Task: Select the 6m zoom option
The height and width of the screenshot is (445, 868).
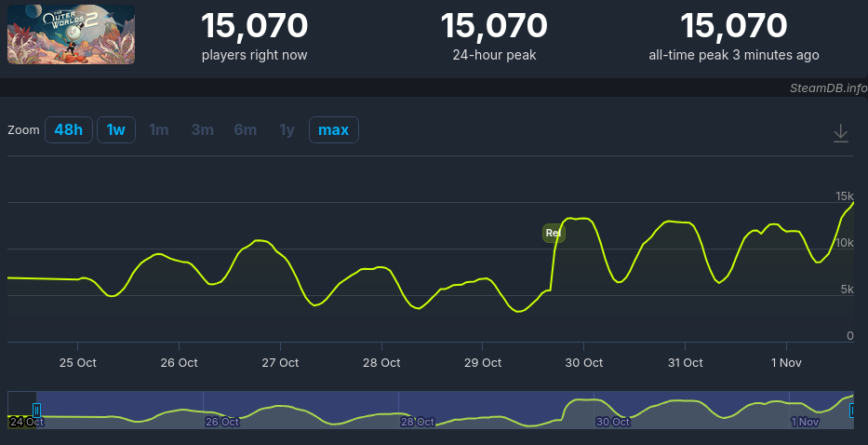Action: point(246,129)
